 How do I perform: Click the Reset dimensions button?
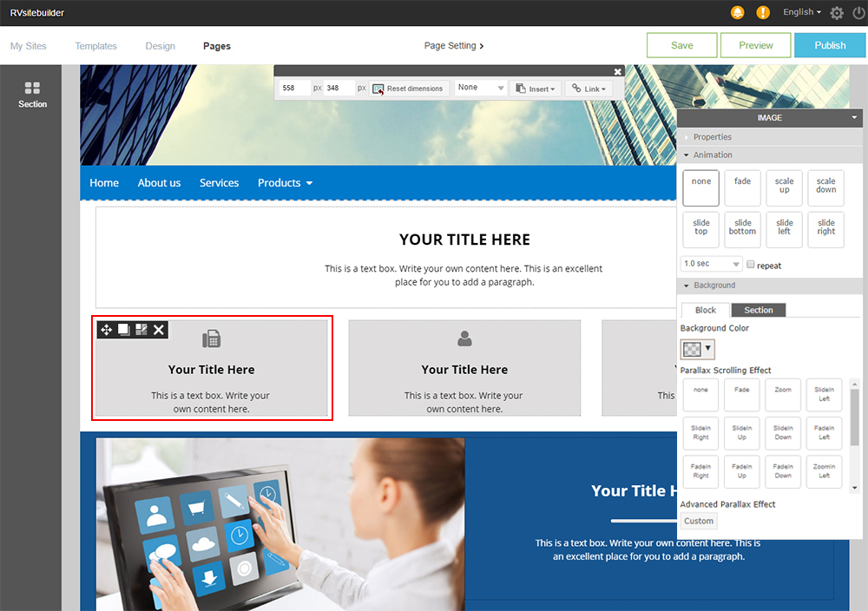[x=408, y=89]
